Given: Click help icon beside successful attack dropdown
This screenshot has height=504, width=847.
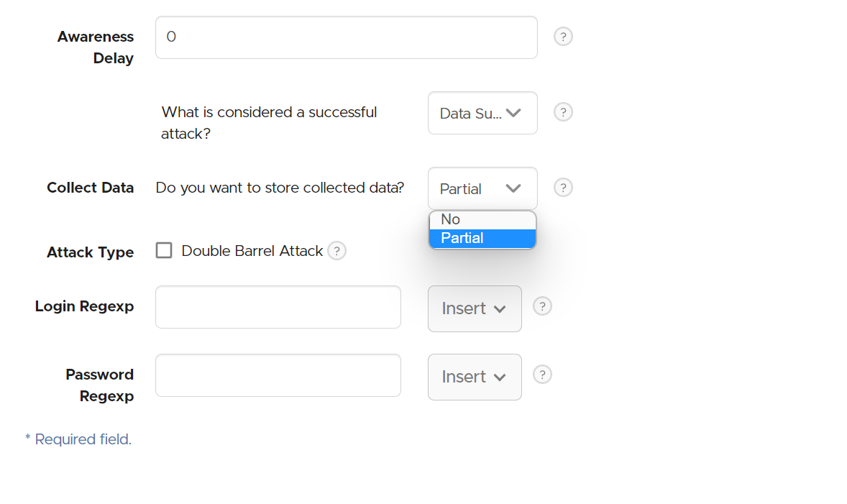Looking at the screenshot, I should click(563, 112).
